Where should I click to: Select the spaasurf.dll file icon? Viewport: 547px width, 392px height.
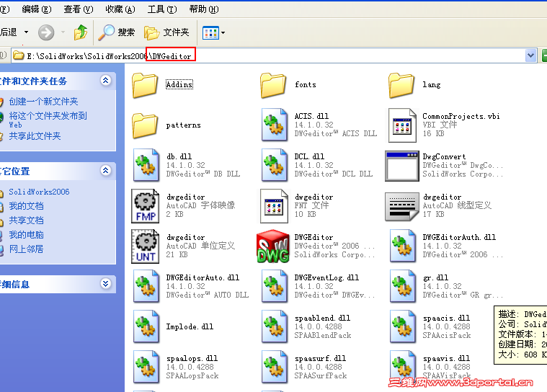[x=275, y=367]
